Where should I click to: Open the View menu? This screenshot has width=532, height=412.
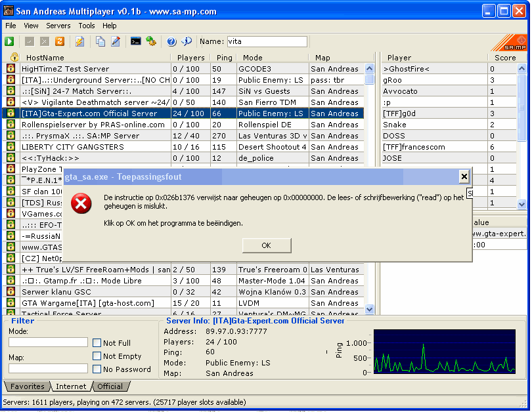click(31, 26)
